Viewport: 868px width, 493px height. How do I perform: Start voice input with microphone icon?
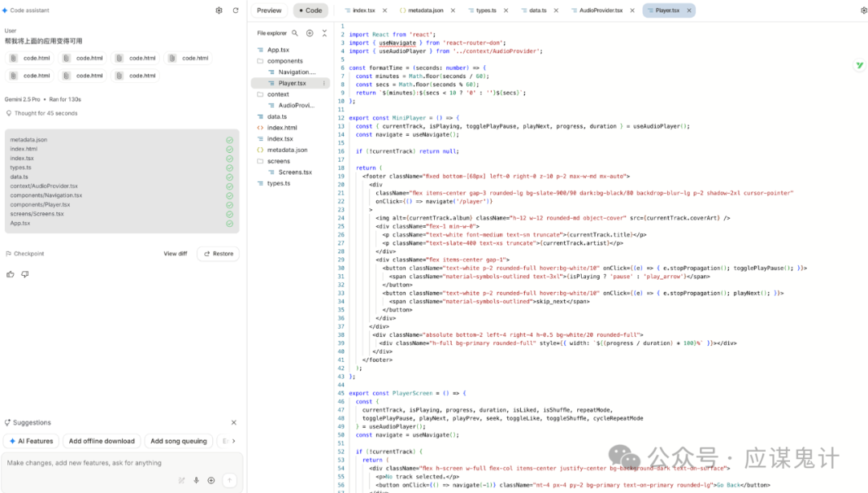pos(196,480)
